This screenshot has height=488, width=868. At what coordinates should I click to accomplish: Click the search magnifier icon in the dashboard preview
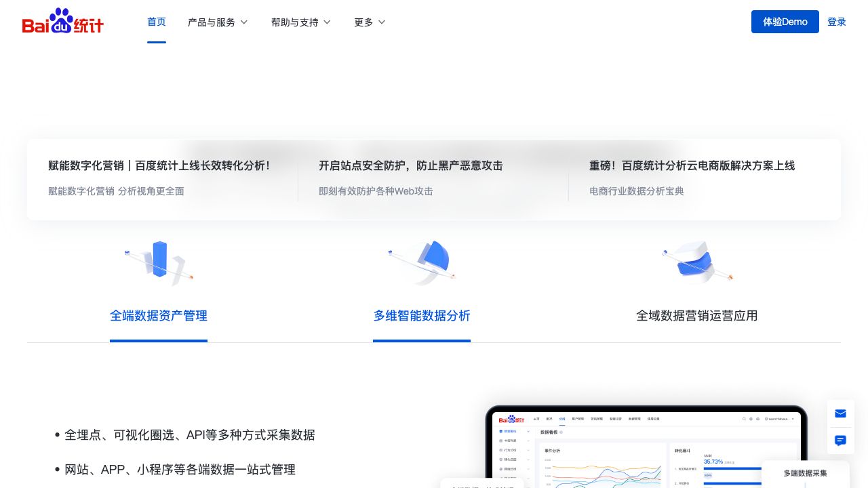tap(744, 418)
